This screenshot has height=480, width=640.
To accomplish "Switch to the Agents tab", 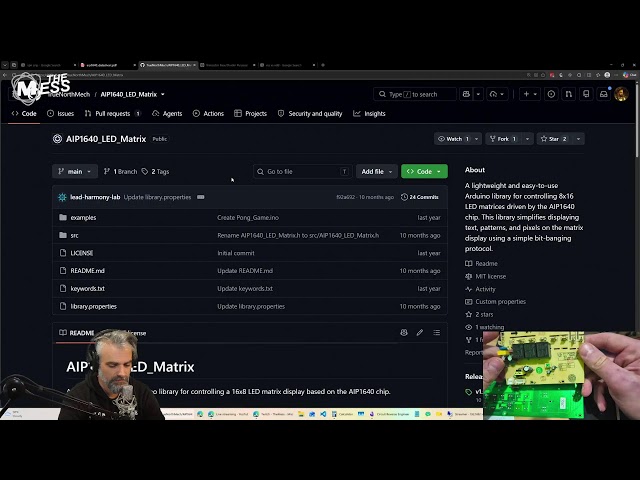I will click(x=167, y=113).
